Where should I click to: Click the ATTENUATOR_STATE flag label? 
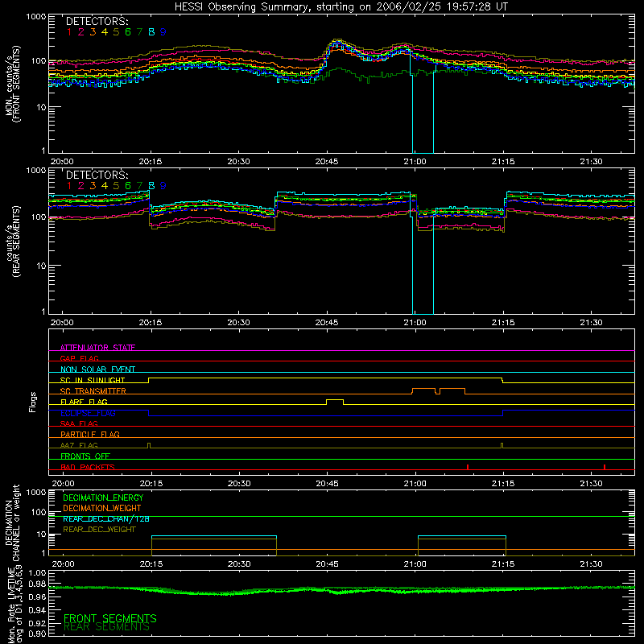97,348
